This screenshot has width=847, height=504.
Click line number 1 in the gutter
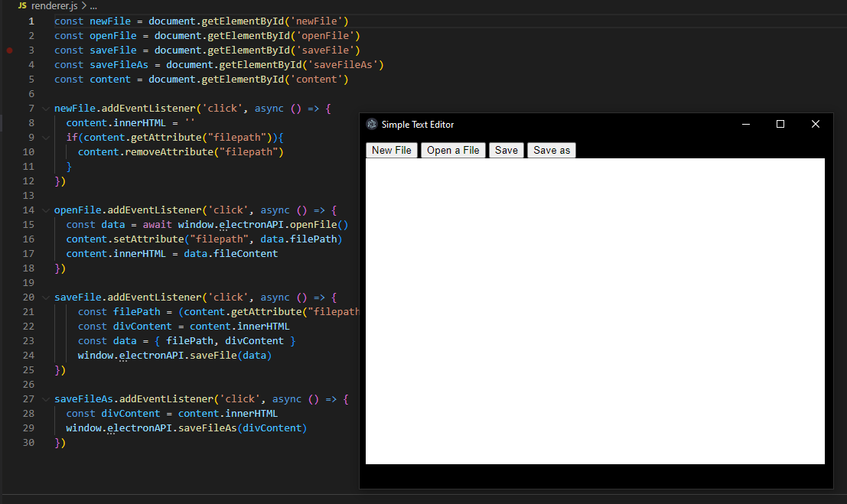click(31, 21)
